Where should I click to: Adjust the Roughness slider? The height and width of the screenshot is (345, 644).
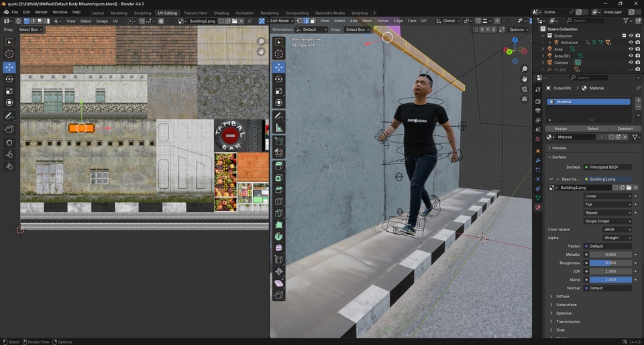point(610,263)
